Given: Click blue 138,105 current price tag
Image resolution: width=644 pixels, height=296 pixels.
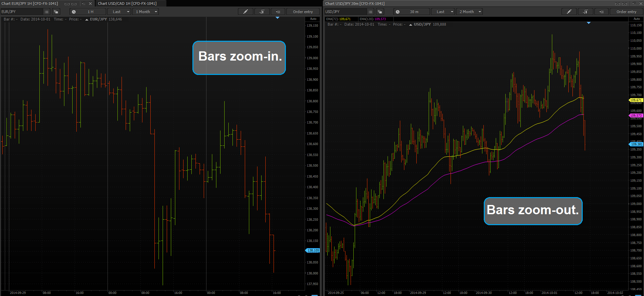Looking at the screenshot, I should point(313,250).
